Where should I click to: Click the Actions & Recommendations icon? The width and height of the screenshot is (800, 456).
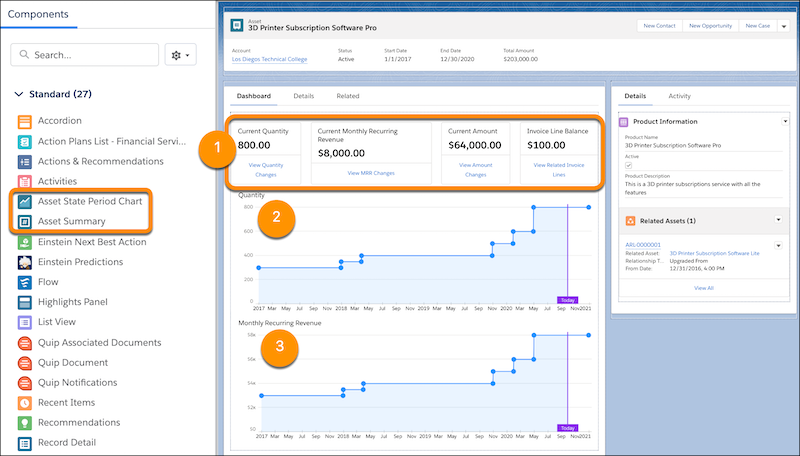24,162
